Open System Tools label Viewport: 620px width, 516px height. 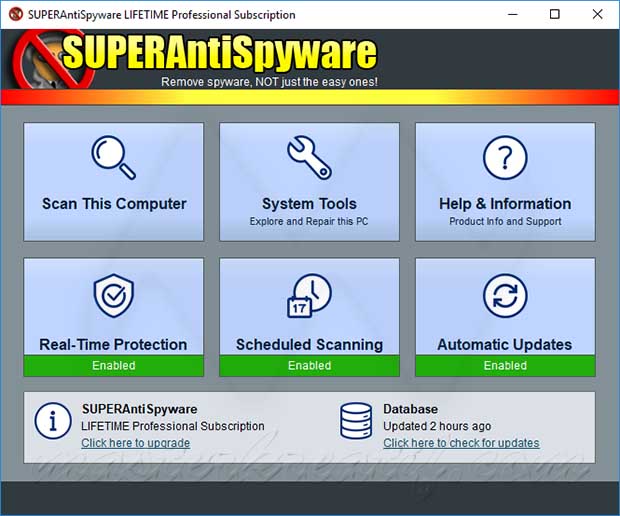tap(309, 204)
